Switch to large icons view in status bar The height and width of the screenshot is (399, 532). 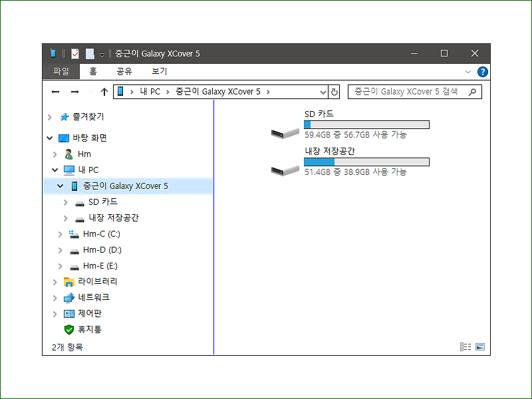click(480, 346)
